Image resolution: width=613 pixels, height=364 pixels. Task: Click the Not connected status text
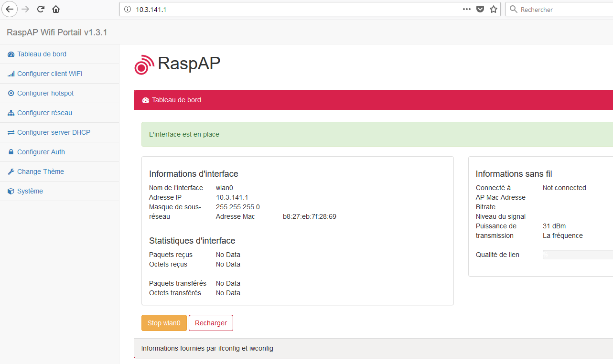[564, 188]
